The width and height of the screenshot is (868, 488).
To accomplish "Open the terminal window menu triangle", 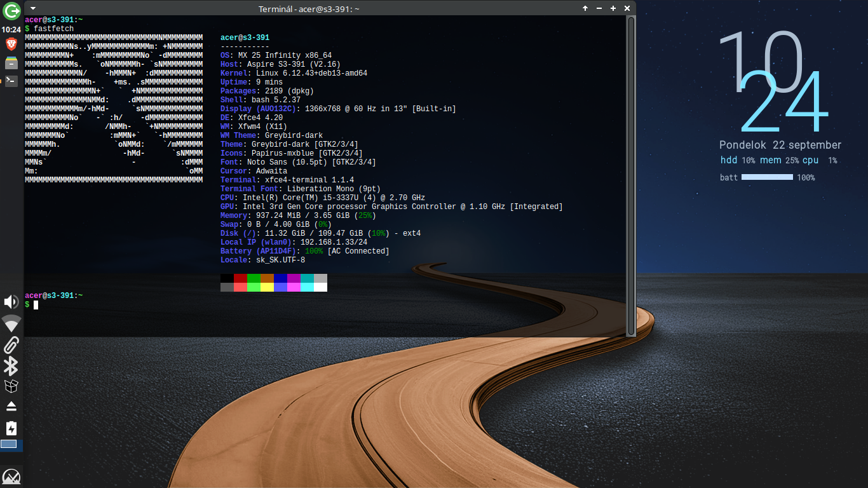I will [32, 8].
